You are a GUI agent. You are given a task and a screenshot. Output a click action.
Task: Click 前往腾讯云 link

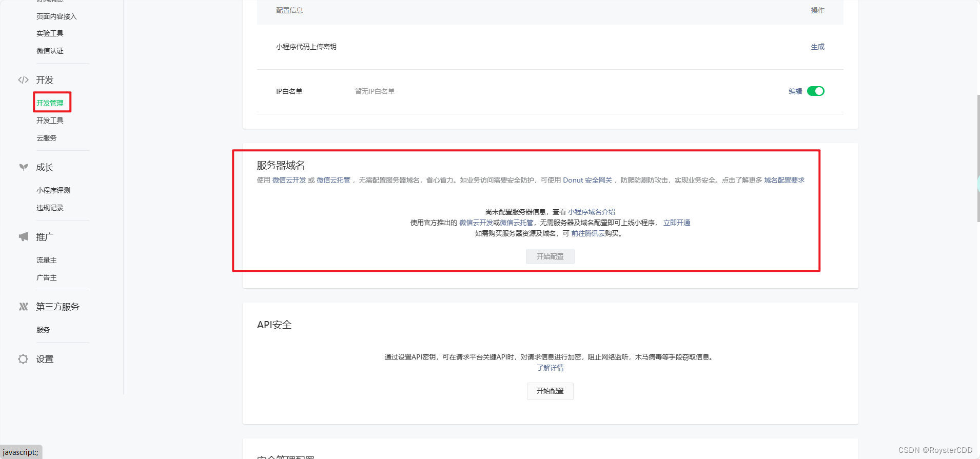pyautogui.click(x=588, y=233)
